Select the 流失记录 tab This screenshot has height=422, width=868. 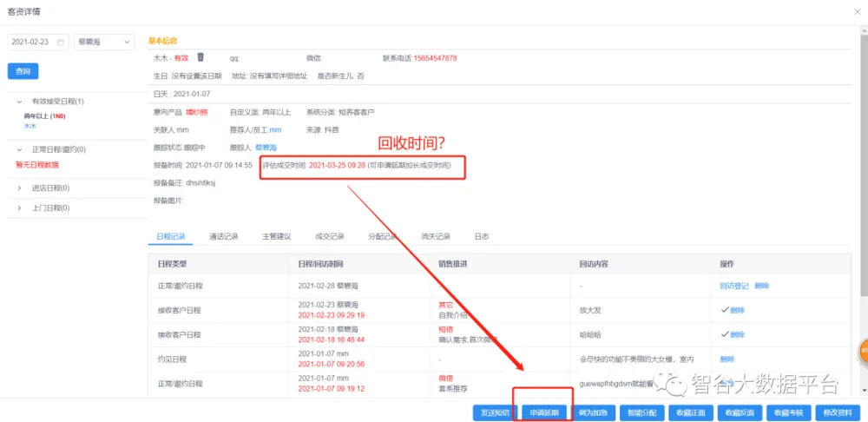(x=435, y=236)
